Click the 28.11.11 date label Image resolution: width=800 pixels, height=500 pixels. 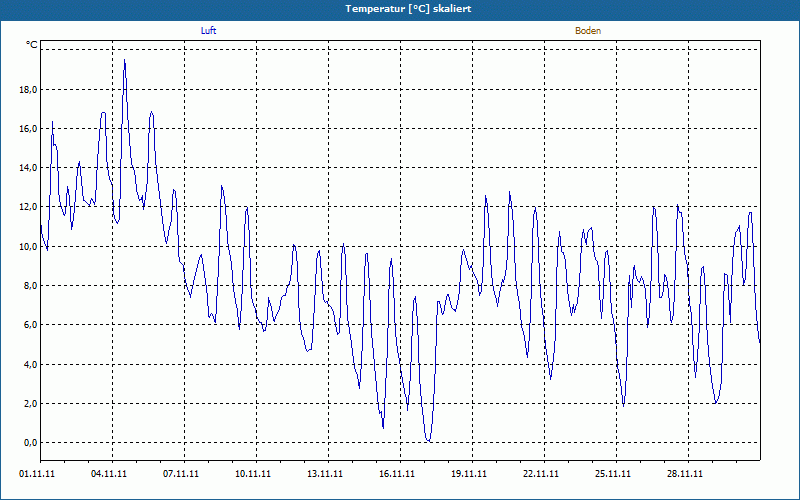[684, 474]
